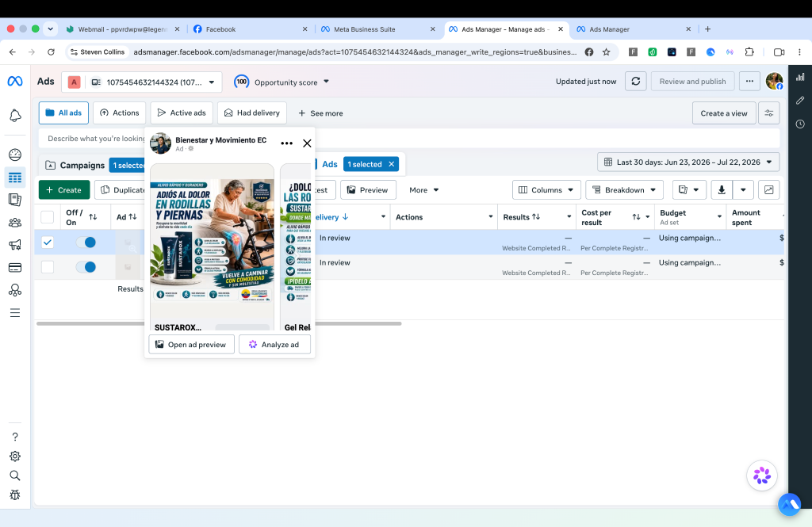The image size is (812, 527).
Task: Turn off the first ad's On/Off switch
Action: [x=86, y=242]
